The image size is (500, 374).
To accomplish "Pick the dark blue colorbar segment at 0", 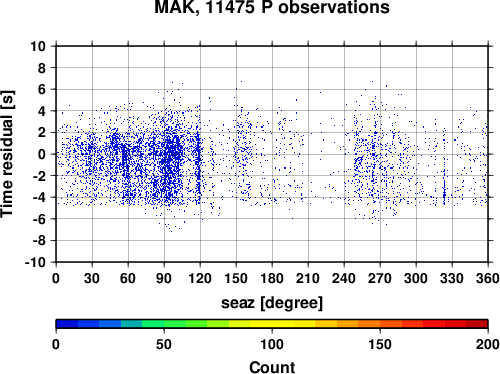I will (x=67, y=324).
